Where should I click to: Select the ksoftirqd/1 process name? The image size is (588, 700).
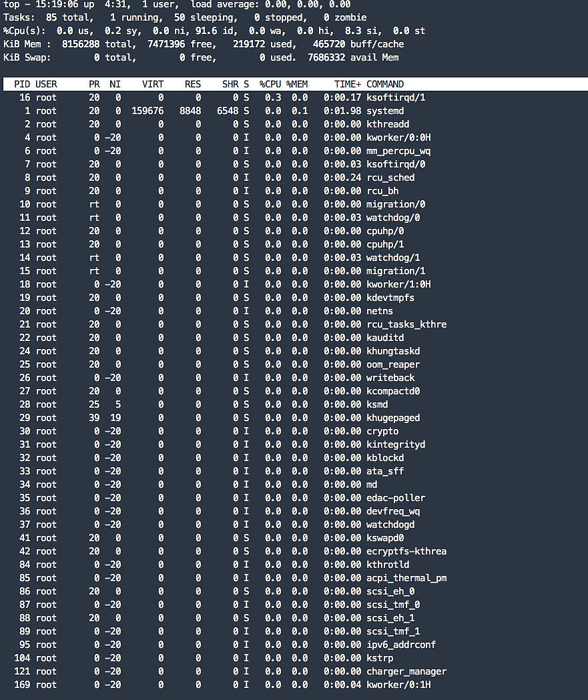(x=396, y=97)
